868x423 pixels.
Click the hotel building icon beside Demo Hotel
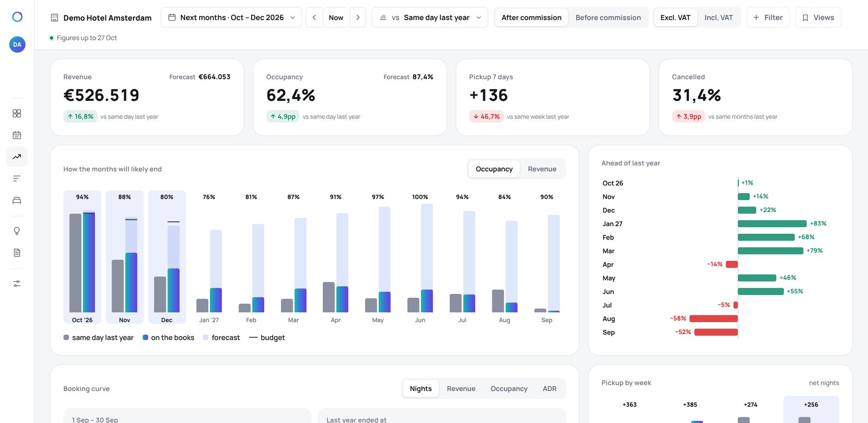[x=54, y=18]
